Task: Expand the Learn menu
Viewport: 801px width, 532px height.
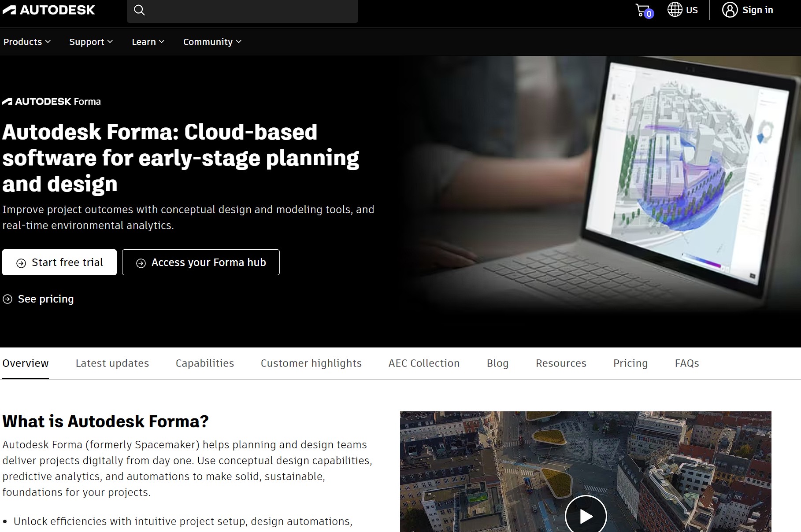Action: (148, 41)
